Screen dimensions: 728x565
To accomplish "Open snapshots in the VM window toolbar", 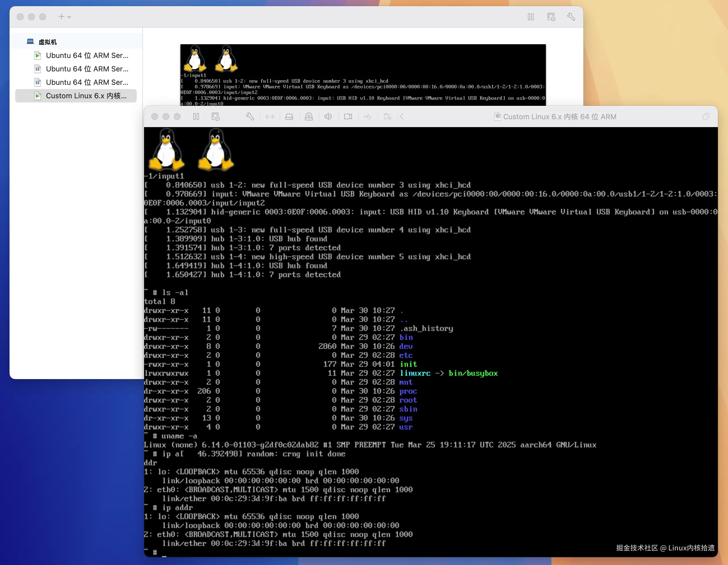I will pyautogui.click(x=216, y=116).
